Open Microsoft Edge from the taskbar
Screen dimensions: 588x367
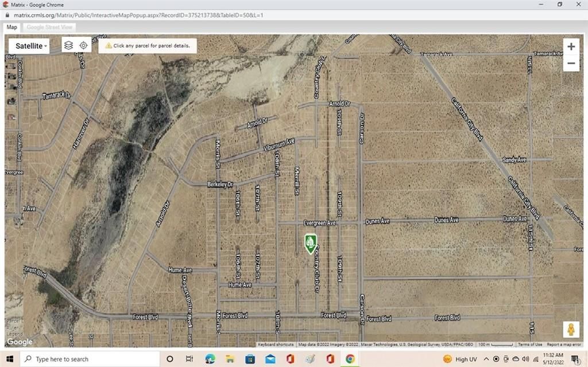point(210,359)
